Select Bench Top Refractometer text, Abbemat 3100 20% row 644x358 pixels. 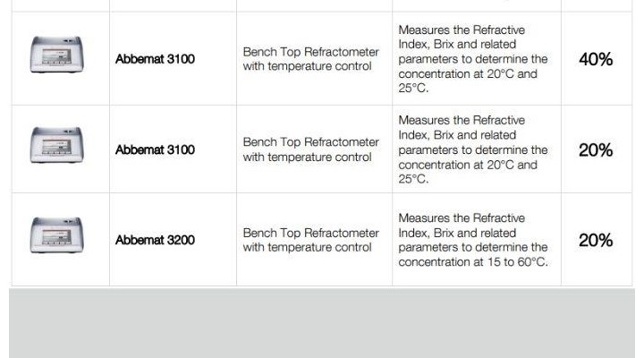click(x=310, y=142)
